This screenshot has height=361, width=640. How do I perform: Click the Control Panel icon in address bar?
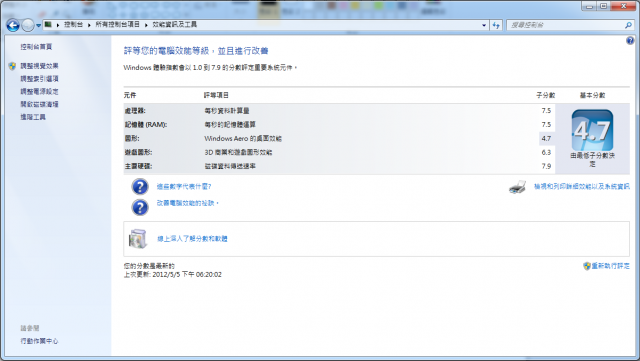(x=48, y=25)
